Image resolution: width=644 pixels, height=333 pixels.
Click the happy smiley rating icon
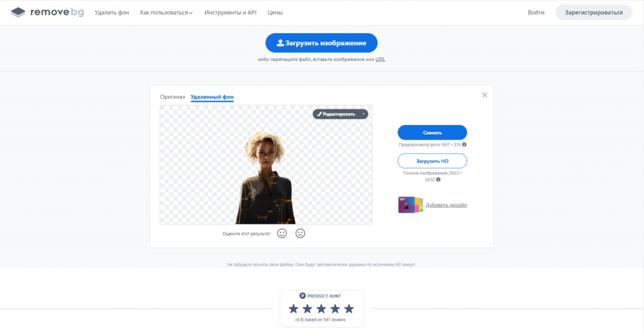(282, 233)
